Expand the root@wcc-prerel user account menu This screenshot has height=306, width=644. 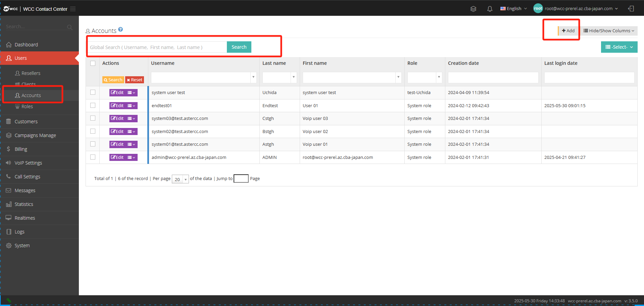coord(581,9)
